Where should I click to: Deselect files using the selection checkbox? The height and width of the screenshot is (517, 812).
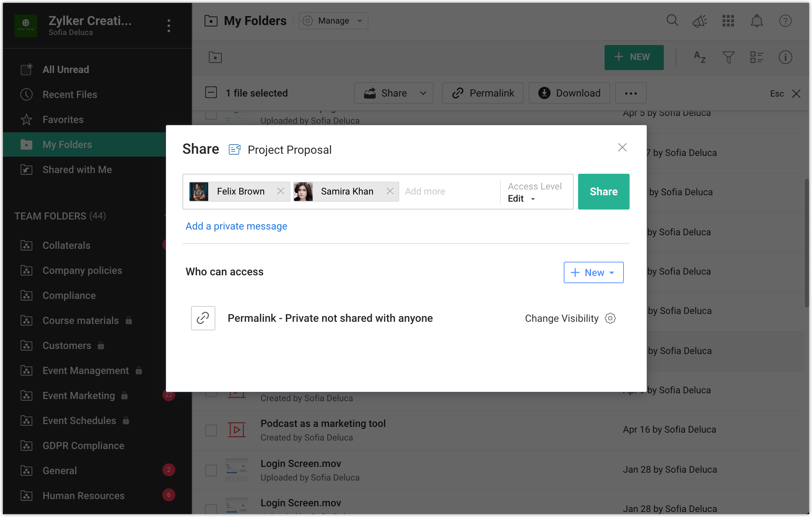[x=211, y=93]
